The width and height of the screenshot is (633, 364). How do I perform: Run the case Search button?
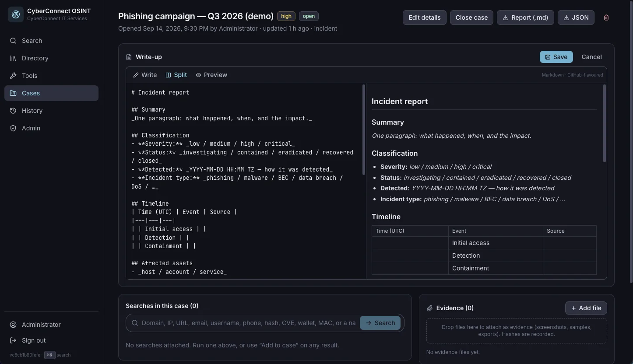380,323
